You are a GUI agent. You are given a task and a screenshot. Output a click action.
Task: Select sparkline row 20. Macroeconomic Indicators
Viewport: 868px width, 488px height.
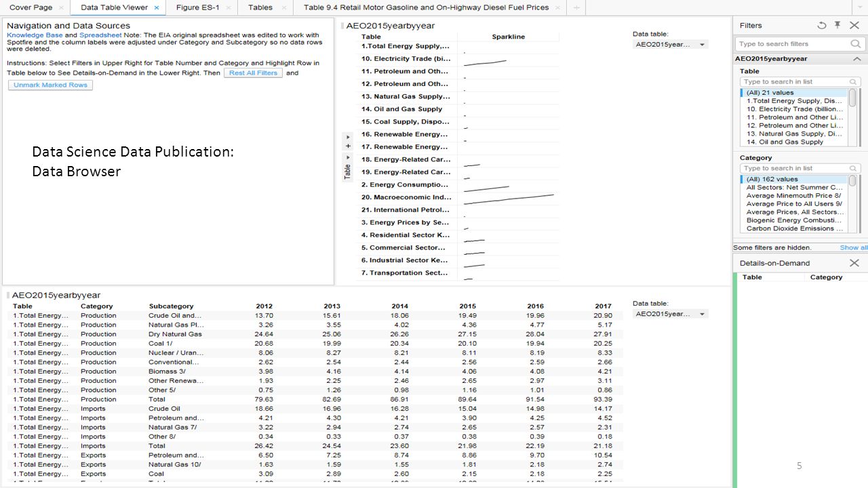click(458, 197)
